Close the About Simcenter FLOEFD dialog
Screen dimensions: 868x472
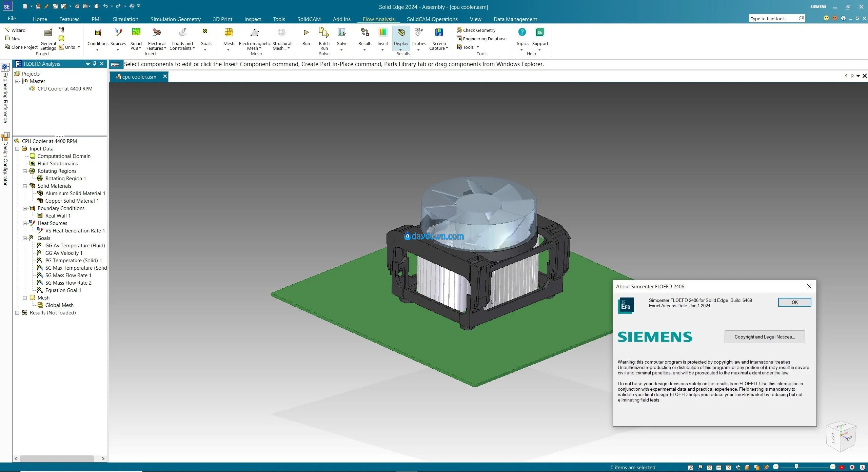[x=809, y=286]
